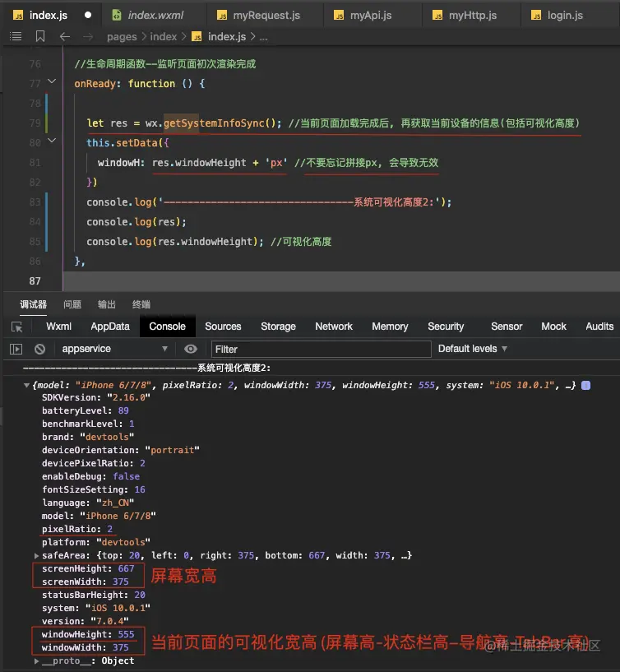Screen dimensions: 620x672
Task: Navigate forward with the right arrow icon
Action: (x=88, y=37)
